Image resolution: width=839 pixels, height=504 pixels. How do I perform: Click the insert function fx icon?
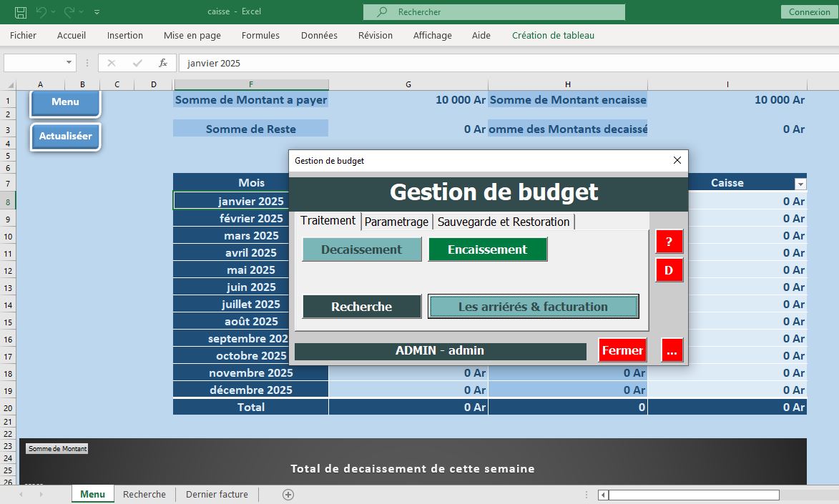click(163, 63)
